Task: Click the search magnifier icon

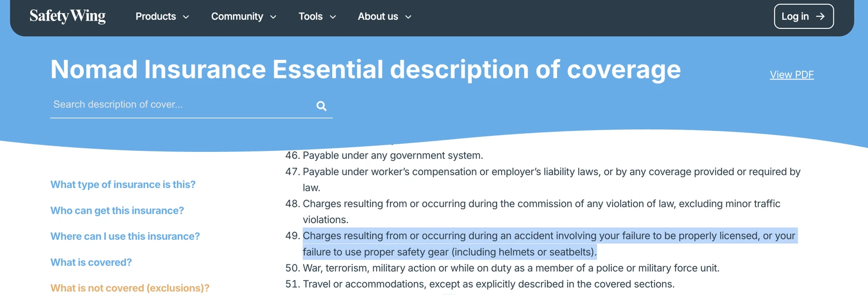Action: (321, 106)
